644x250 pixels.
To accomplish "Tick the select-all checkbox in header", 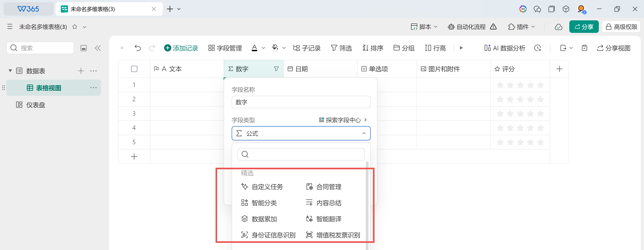I will click(x=134, y=69).
